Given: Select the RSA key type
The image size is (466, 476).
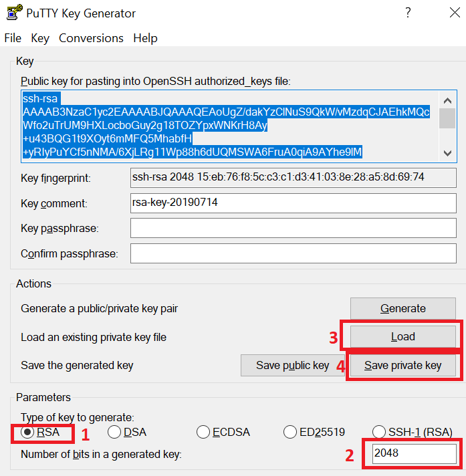Looking at the screenshot, I should 41,433.
